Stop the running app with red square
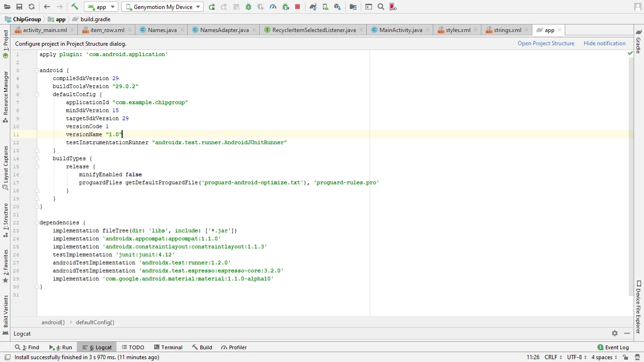Screen dimensions: 644x362 coord(297,7)
